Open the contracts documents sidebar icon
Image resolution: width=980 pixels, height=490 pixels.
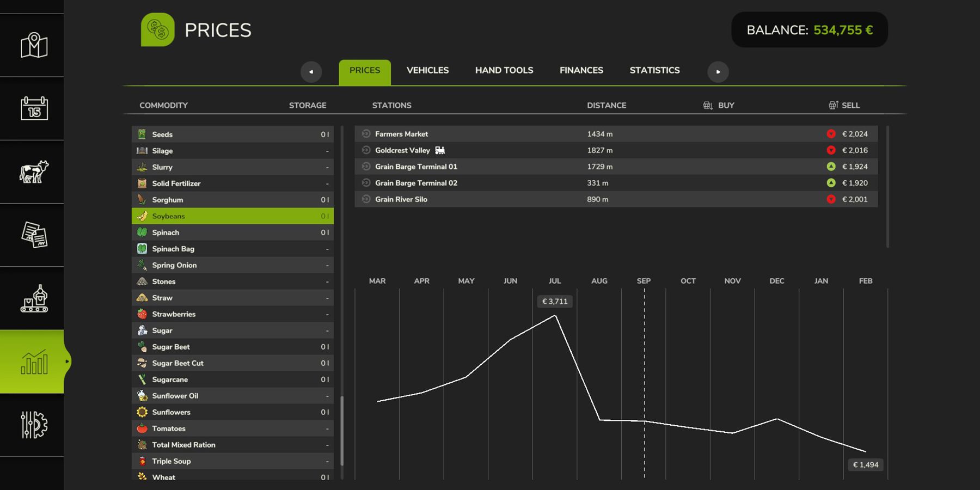(x=34, y=235)
